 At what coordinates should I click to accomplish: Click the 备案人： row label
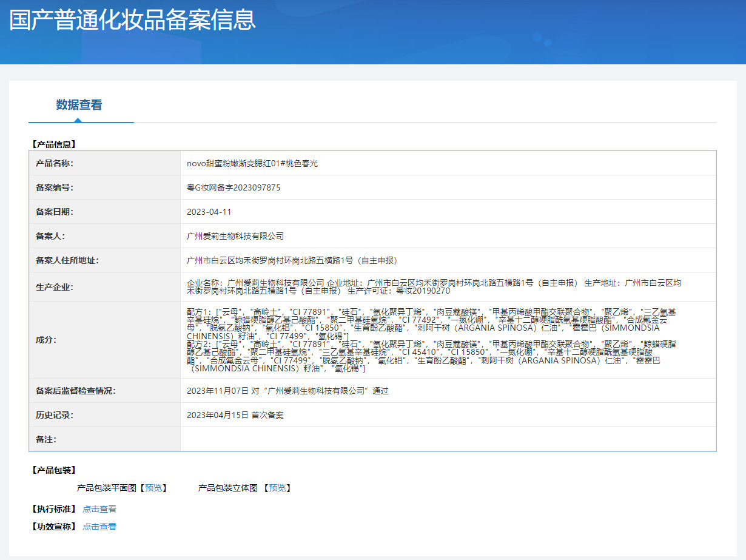[50, 236]
